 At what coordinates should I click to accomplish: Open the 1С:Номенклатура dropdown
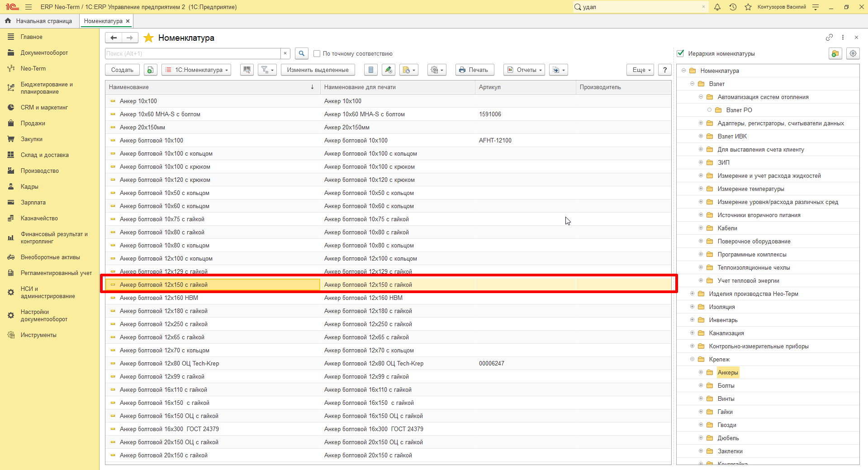(x=196, y=70)
